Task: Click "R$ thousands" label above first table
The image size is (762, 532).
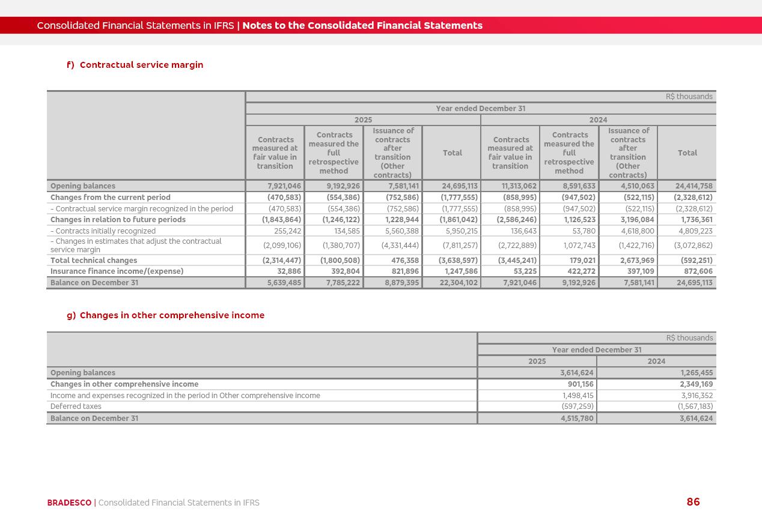Action: coord(689,97)
